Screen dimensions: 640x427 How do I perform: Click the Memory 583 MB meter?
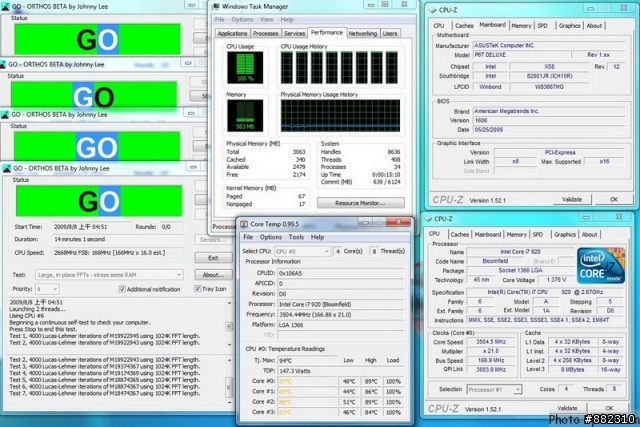tap(245, 116)
